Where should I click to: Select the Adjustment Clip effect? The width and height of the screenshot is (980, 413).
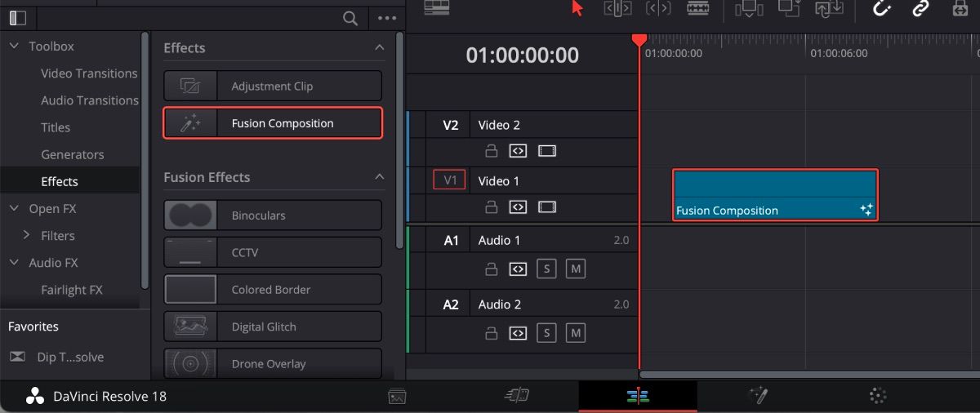(x=273, y=86)
